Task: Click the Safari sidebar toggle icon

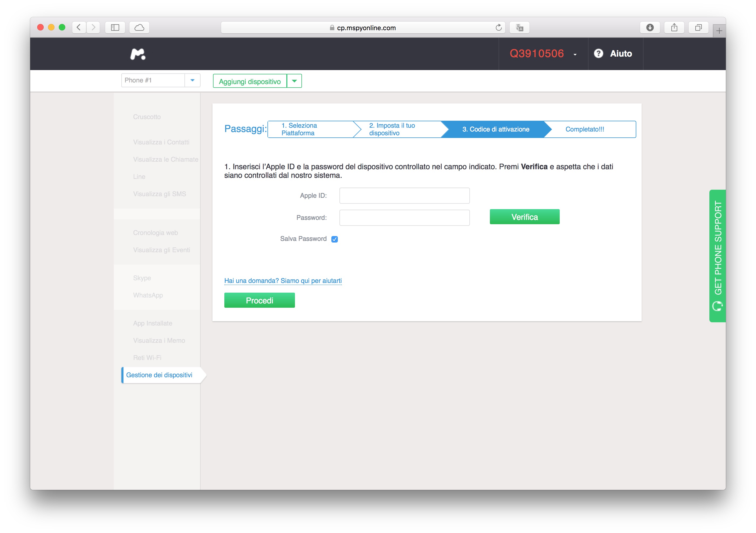Action: pos(115,28)
